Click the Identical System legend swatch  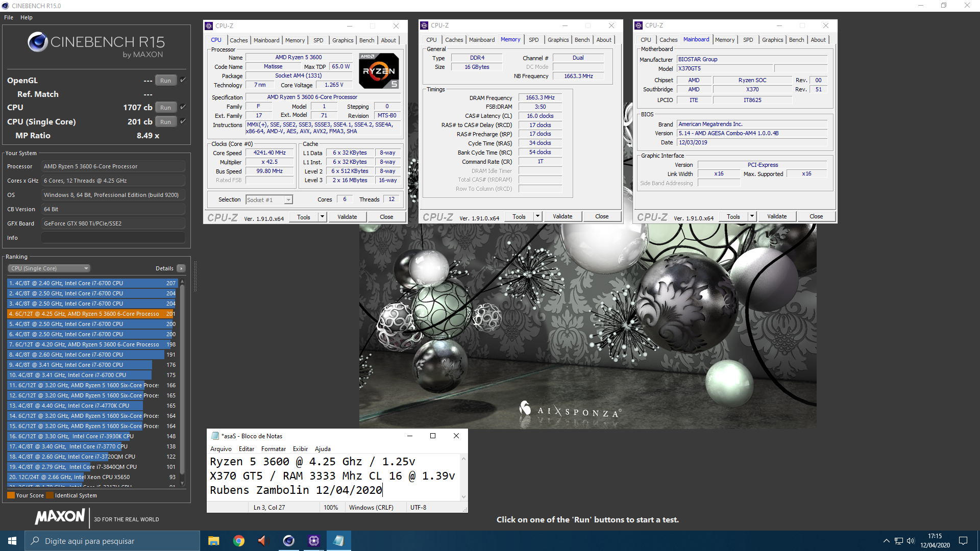click(50, 495)
